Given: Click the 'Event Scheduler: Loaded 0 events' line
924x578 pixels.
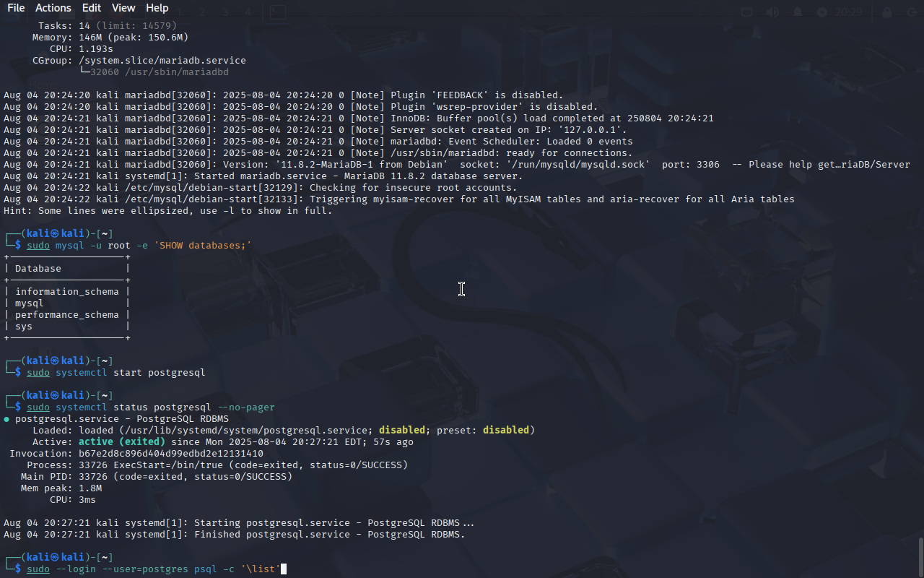Looking at the screenshot, I should [318, 142].
